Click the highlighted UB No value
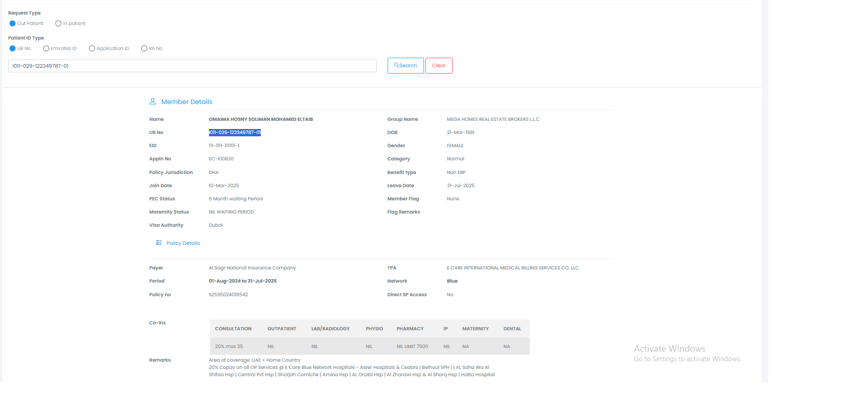Screen dimensions: 868x398 coord(234,133)
